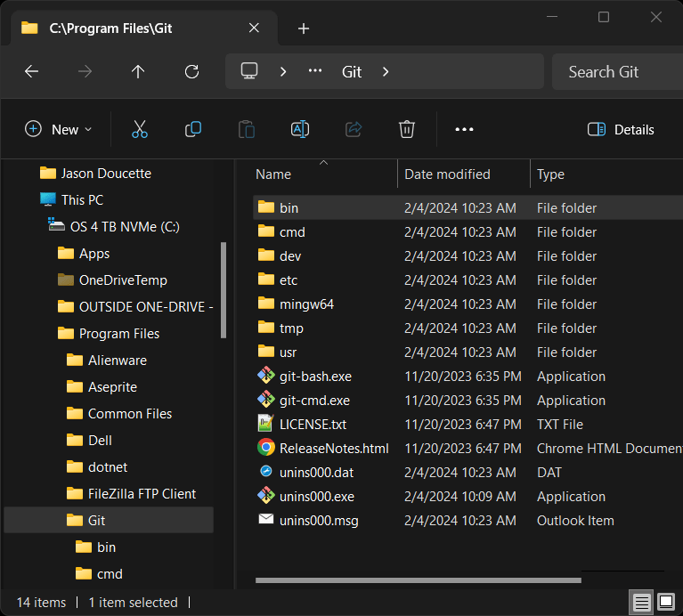This screenshot has width=683, height=616.
Task: Refresh the folder view
Action: (x=191, y=71)
